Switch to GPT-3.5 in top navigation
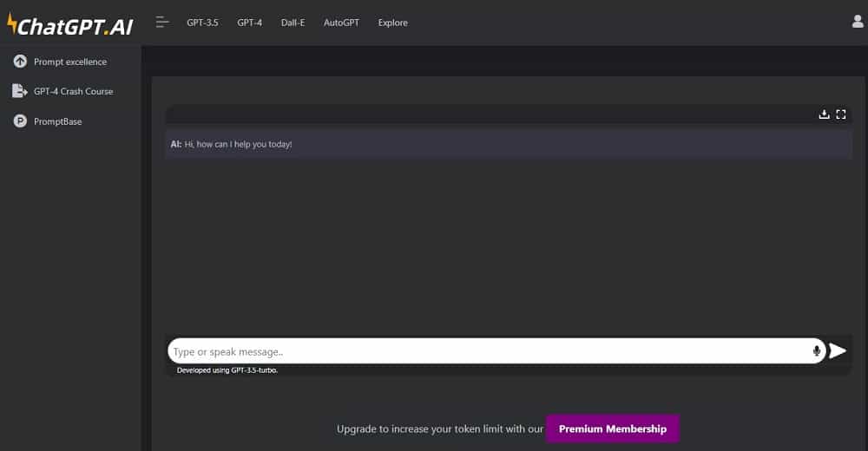The width and height of the screenshot is (868, 451). pos(202,23)
